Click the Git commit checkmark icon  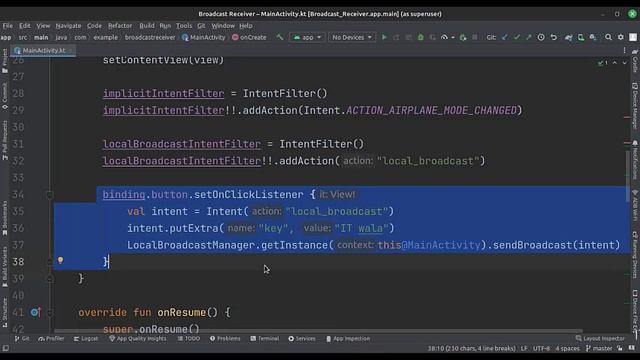pos(517,37)
